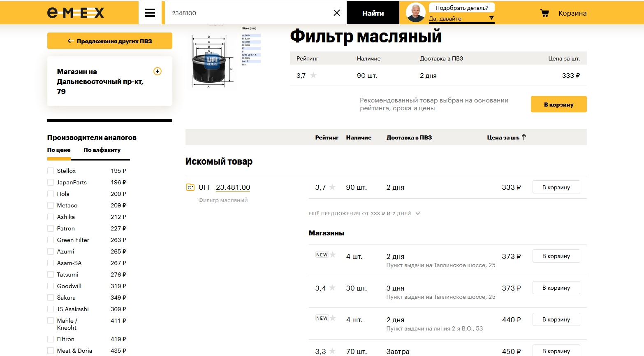644x356 pixels.
Task: Toggle the Mahle / Knecht checkbox
Action: point(51,321)
